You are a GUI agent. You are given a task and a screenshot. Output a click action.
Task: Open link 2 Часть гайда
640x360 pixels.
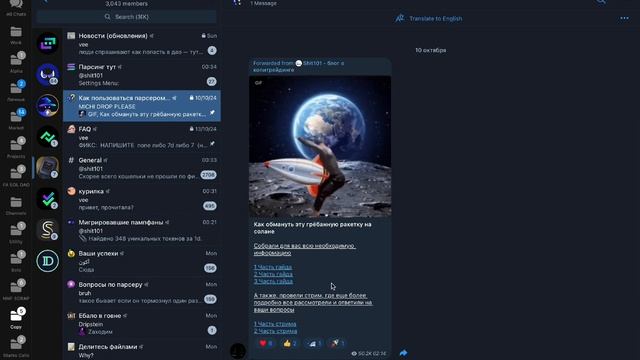coord(273,274)
